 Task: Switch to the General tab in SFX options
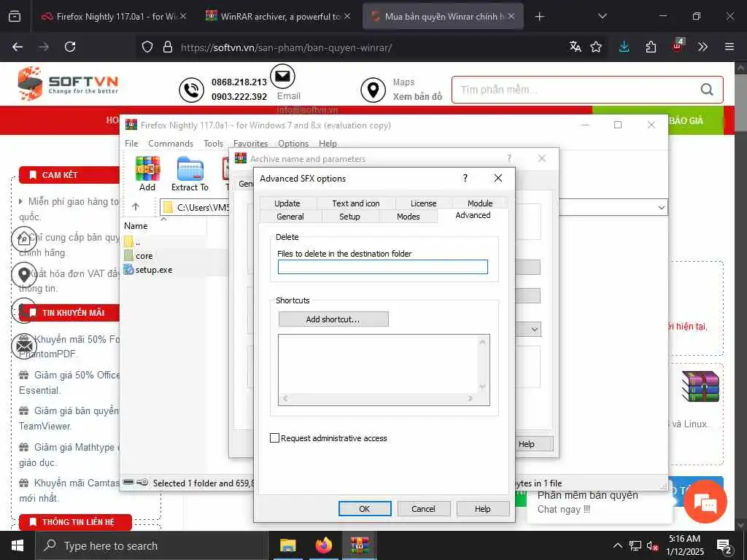290,217
